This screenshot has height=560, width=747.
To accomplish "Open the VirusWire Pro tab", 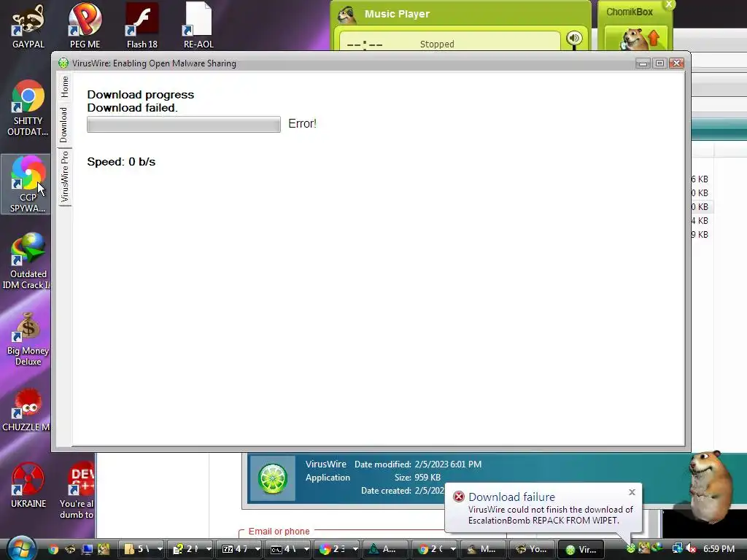I will [x=65, y=176].
